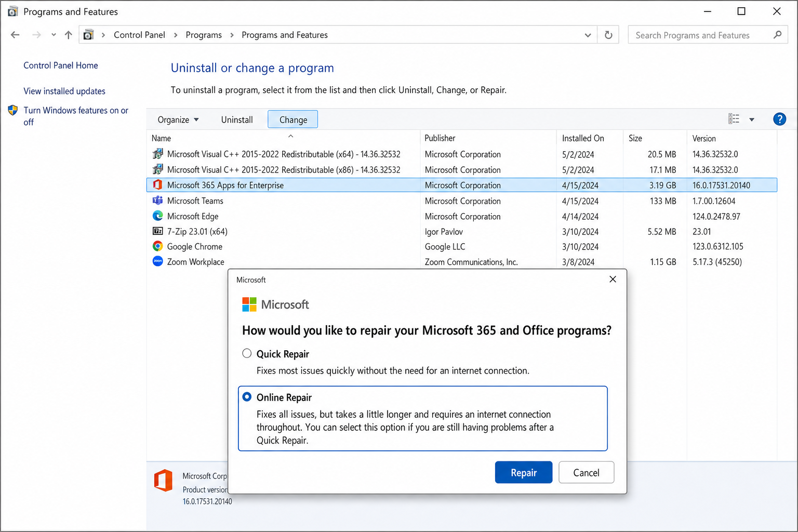This screenshot has width=798, height=532.
Task: Open Turn Windows features on or off
Action: coord(76,116)
